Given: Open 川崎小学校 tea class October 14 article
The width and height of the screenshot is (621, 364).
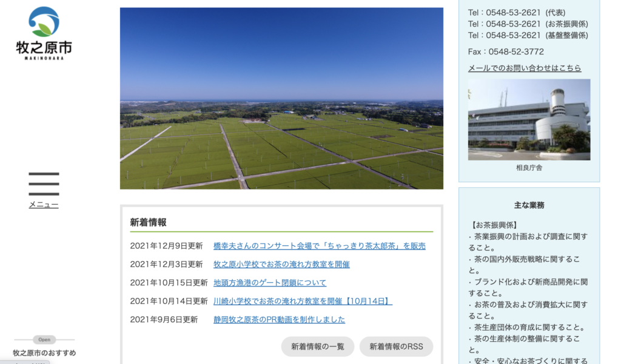Looking at the screenshot, I should 303,301.
